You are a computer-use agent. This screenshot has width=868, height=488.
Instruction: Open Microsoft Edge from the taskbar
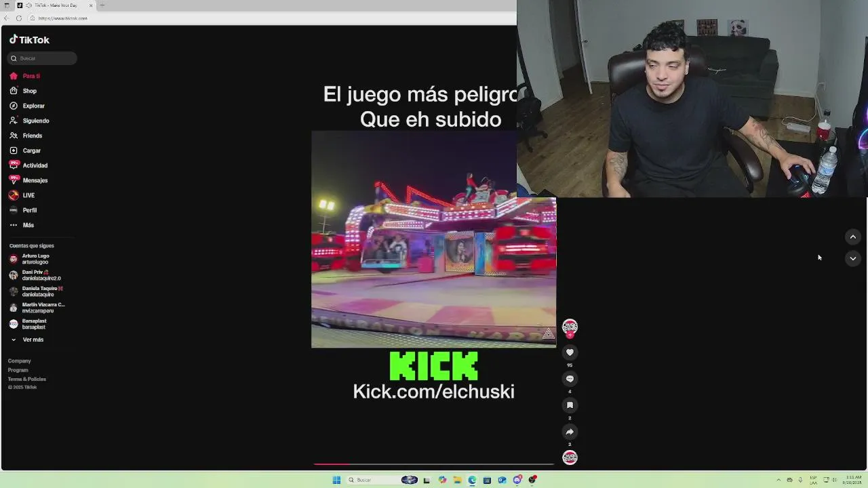click(472, 480)
